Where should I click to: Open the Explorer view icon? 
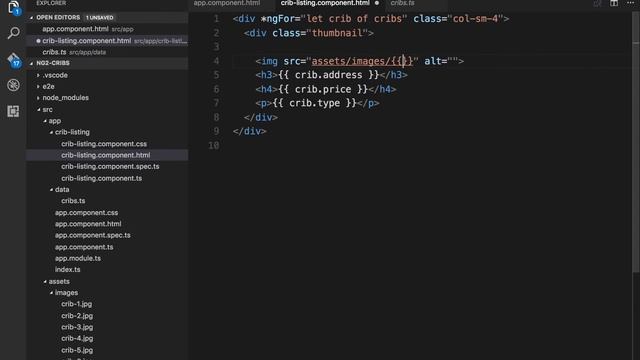[13, 8]
